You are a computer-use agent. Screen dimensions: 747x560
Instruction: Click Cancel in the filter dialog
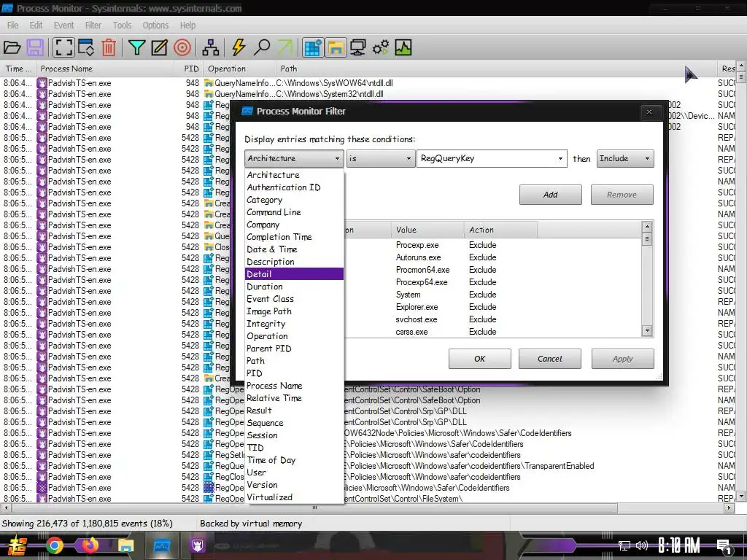coord(550,359)
